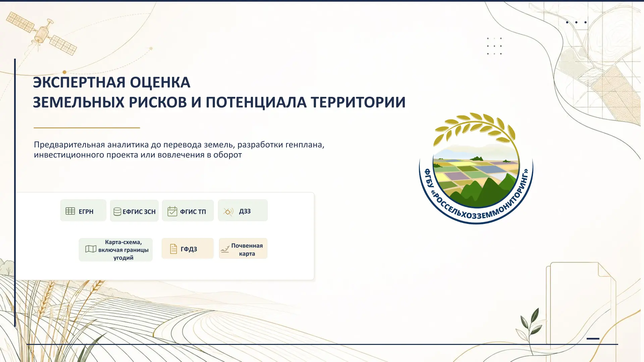This screenshot has width=644, height=362.
Task: Open the ГФДЗ card label
Action: pos(189,249)
